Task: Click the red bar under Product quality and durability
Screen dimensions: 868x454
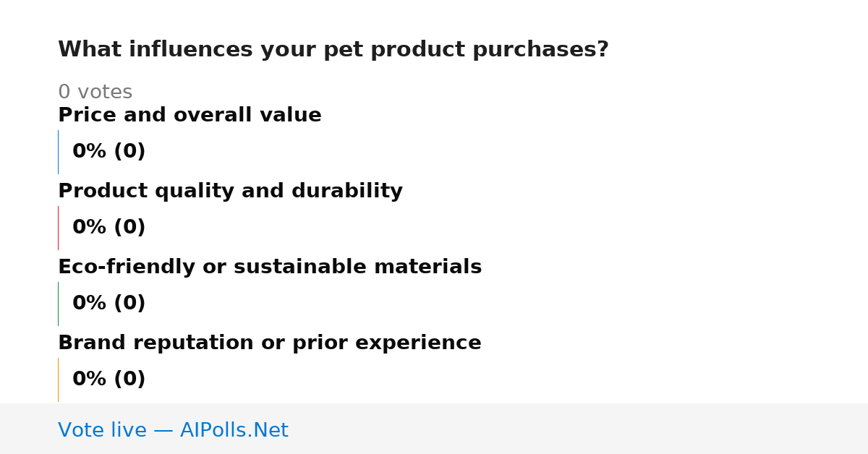Action: (x=58, y=228)
